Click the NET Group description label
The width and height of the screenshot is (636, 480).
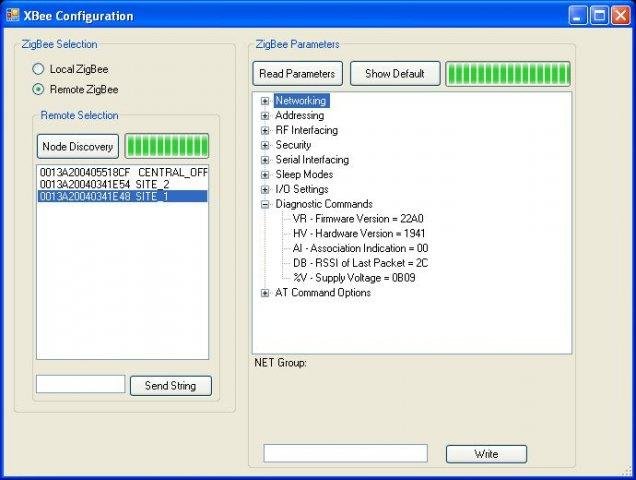280,363
